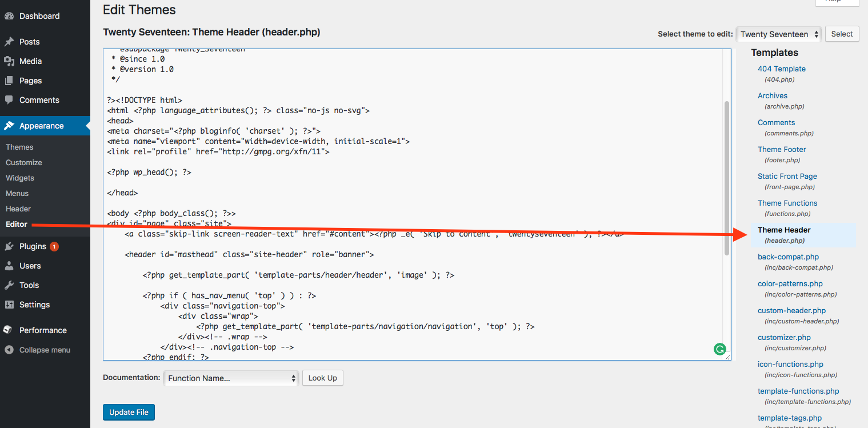The width and height of the screenshot is (868, 428).
Task: Open the customizer.php file
Action: [784, 337]
